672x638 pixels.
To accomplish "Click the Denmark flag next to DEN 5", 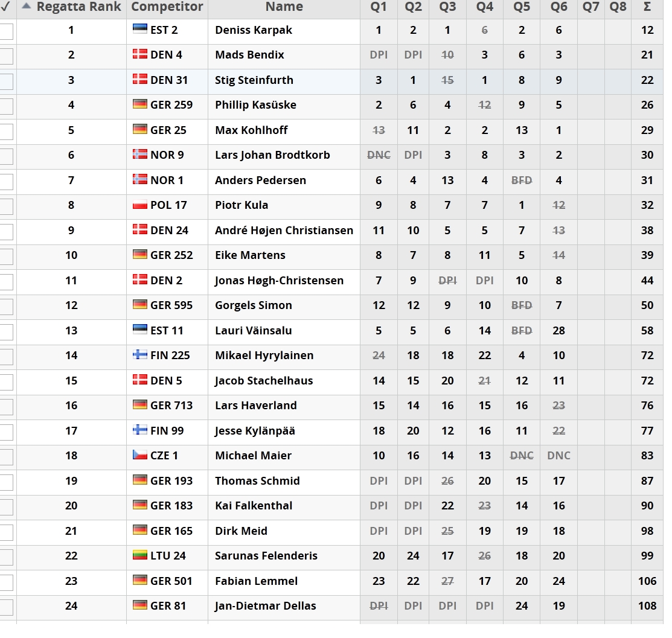I will click(x=139, y=380).
